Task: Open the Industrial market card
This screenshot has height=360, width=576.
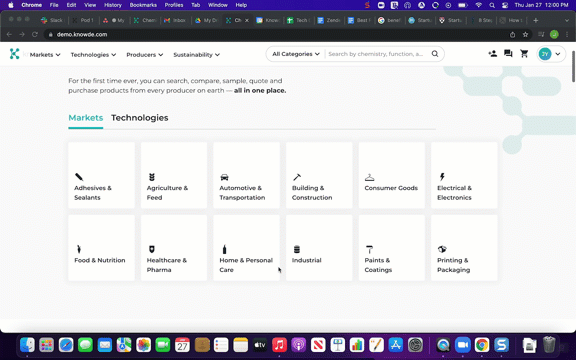Action: (319, 248)
